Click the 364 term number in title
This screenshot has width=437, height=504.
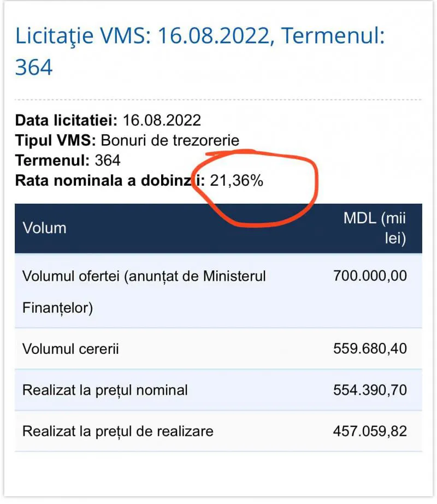34,68
